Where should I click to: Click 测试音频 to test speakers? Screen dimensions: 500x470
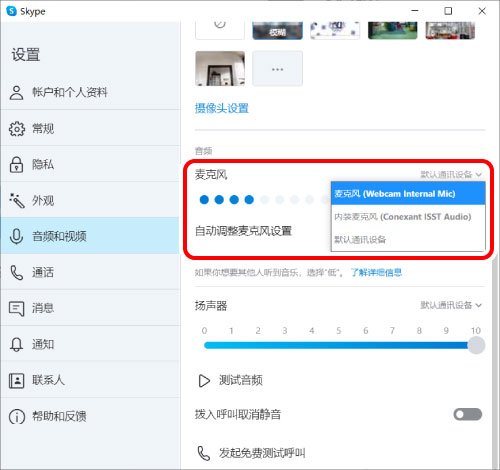[x=241, y=380]
